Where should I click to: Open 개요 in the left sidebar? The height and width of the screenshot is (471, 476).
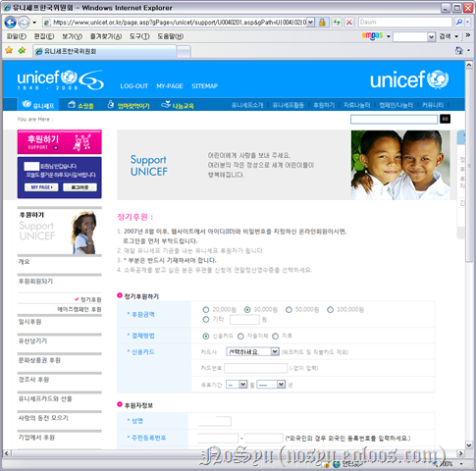coord(24,262)
